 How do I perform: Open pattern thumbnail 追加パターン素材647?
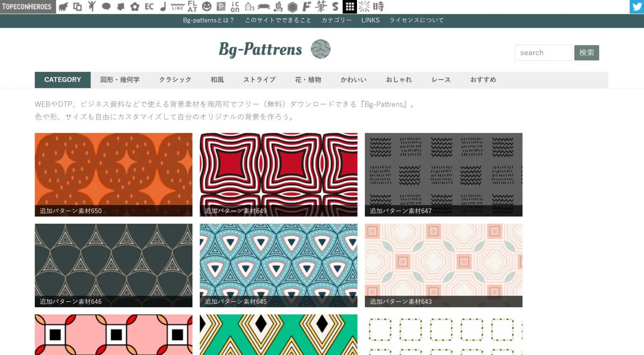coord(443,175)
